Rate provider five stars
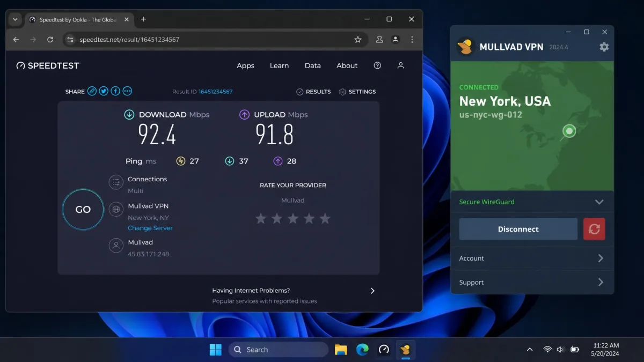 pyautogui.click(x=325, y=218)
